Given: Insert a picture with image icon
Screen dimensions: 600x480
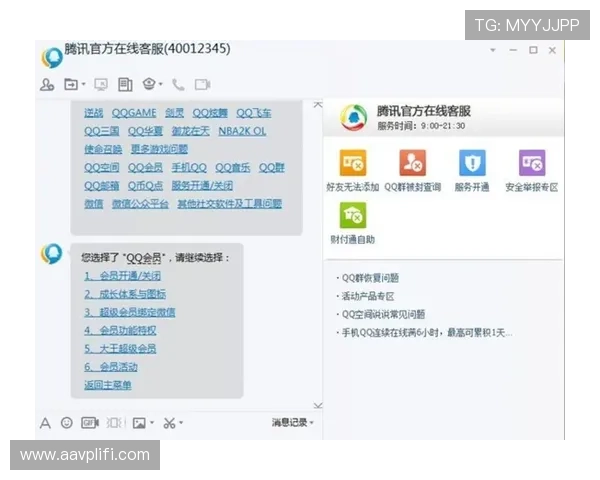Looking at the screenshot, I should point(139,423).
